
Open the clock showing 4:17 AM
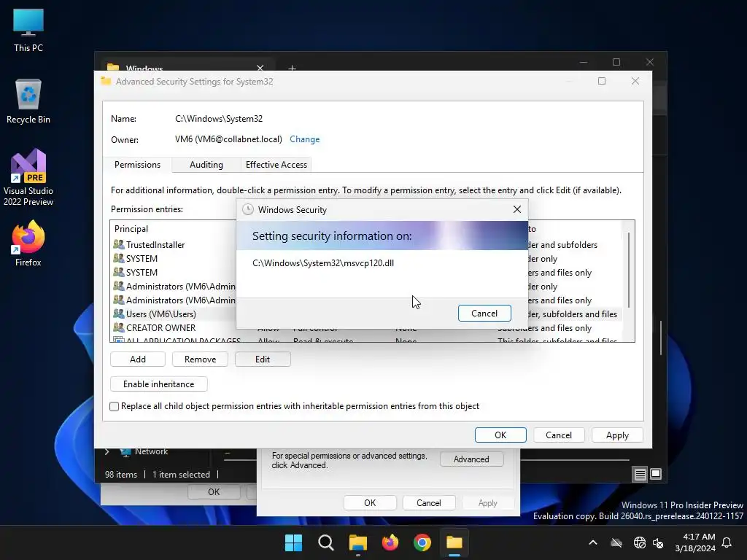coord(695,542)
